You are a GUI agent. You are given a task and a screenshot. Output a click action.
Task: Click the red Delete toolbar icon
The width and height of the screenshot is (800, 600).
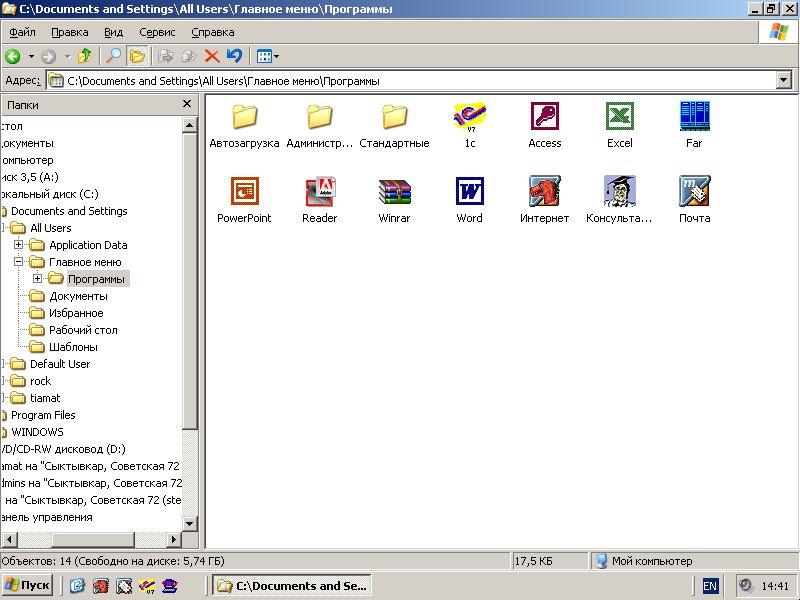click(212, 57)
